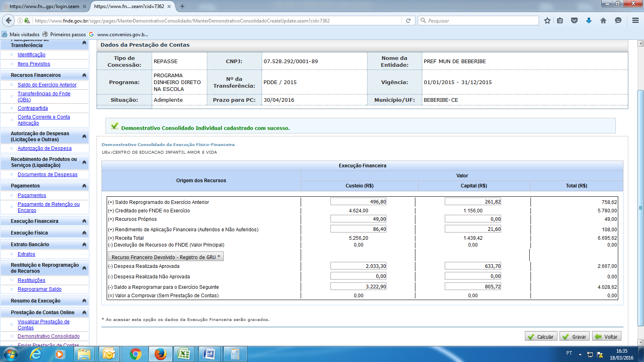Click the Calcular button

coord(541,337)
